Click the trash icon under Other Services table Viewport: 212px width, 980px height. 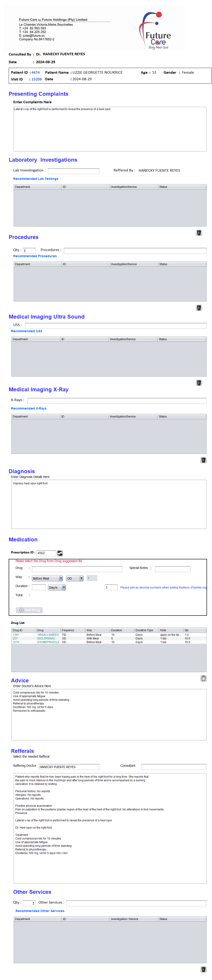203,969
